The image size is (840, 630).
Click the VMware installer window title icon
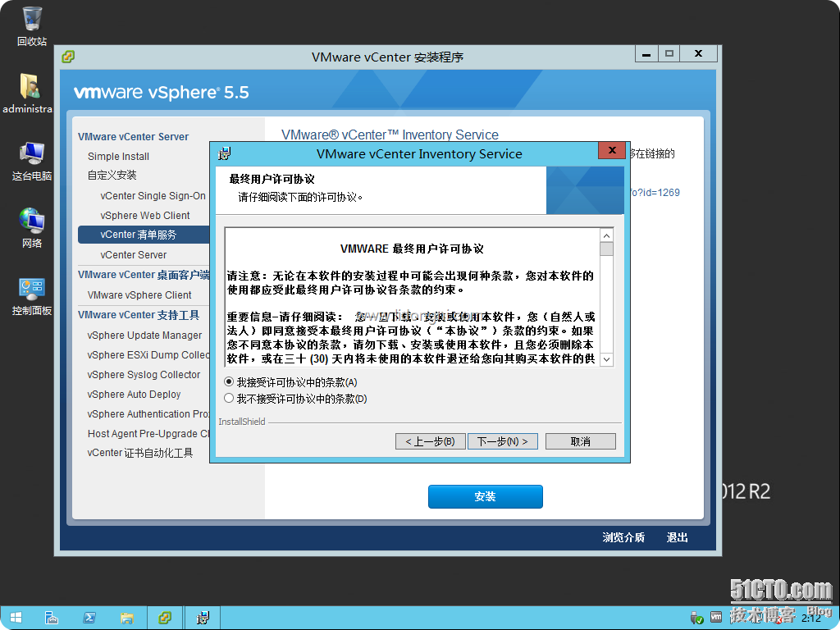coord(68,57)
